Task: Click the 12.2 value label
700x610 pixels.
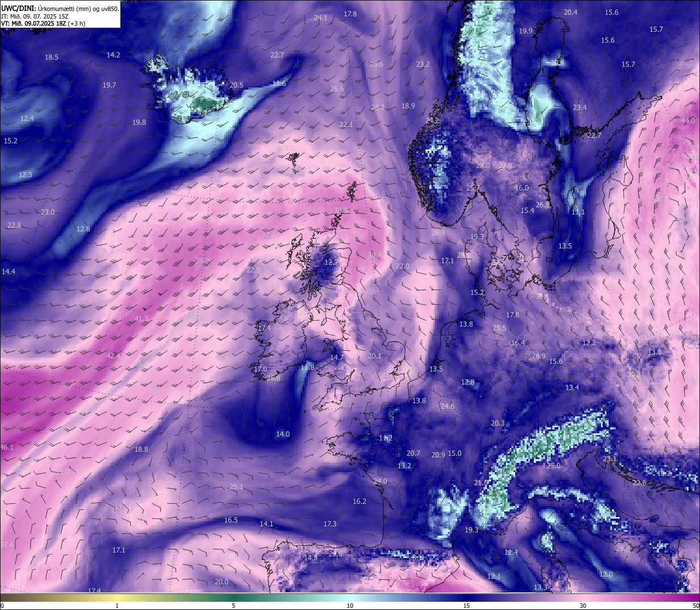Action: tap(589, 342)
